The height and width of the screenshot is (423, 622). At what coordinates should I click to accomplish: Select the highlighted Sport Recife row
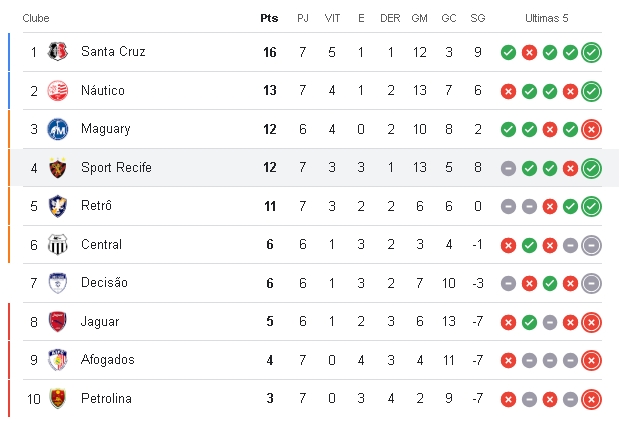(313, 167)
